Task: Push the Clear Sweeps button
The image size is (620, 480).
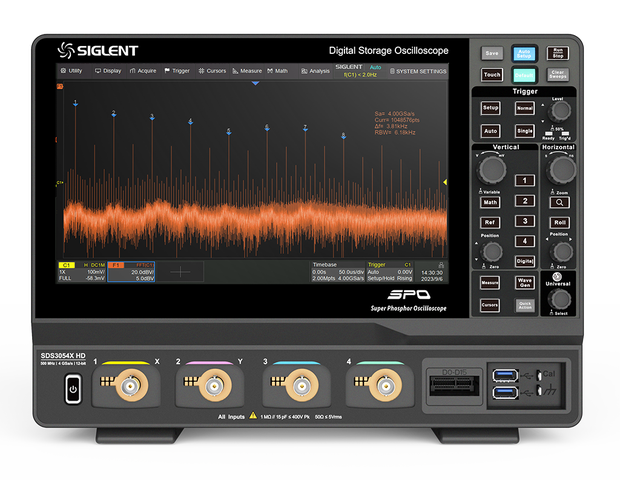Action: (x=558, y=74)
